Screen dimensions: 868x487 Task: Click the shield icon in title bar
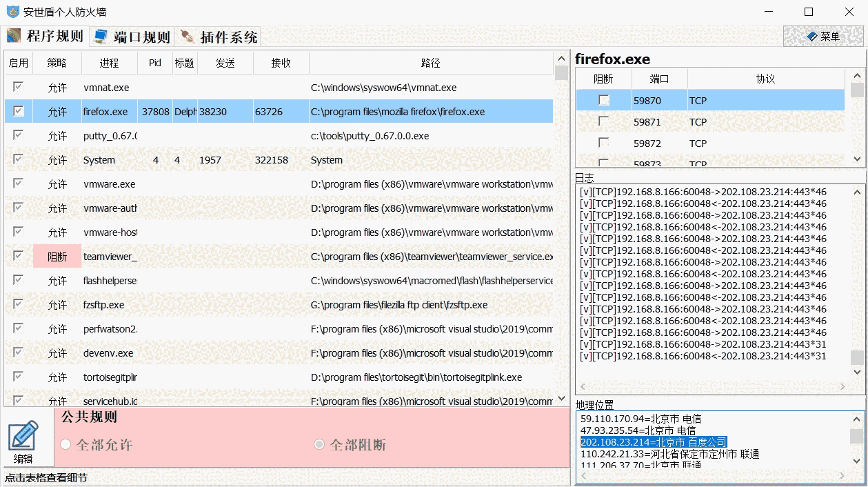(12, 12)
